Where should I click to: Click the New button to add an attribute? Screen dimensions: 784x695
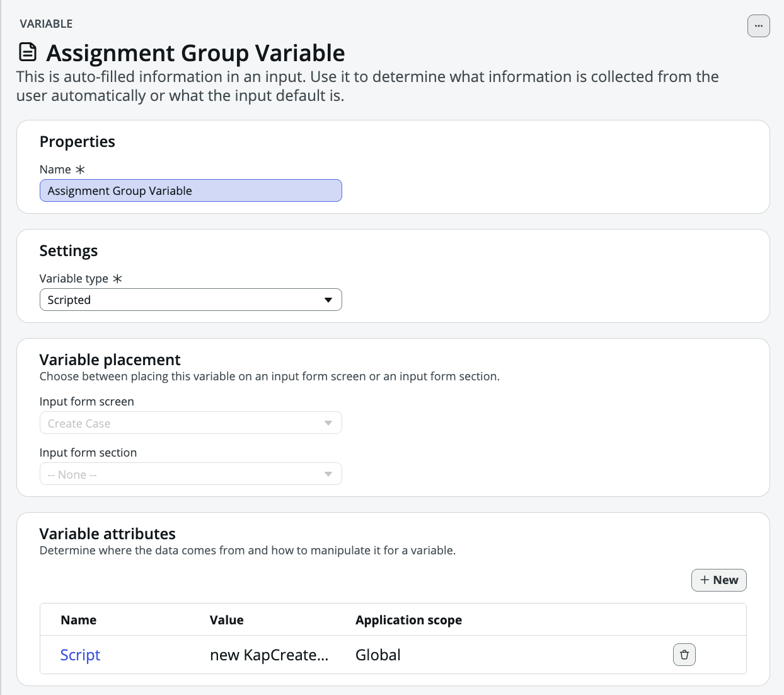tap(719, 580)
